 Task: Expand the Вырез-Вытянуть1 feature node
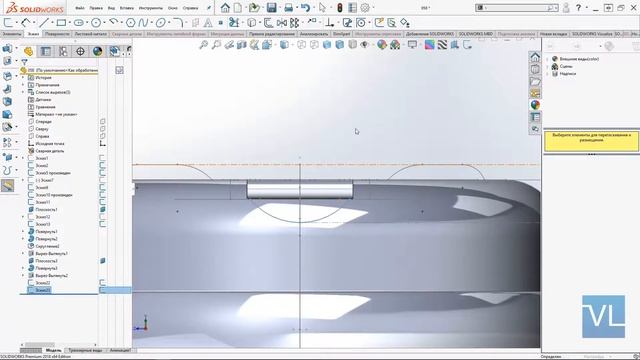click(23, 253)
